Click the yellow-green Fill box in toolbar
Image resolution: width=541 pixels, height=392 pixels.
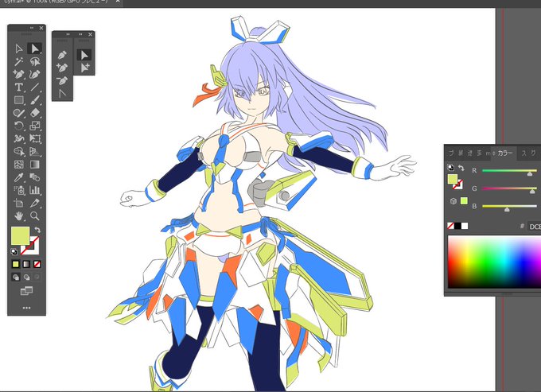coord(21,236)
